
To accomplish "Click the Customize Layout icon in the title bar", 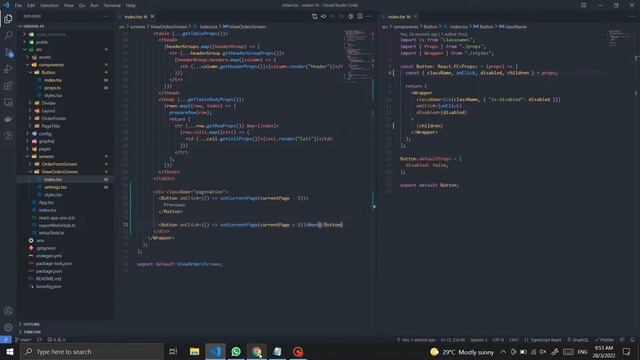I will pos(584,5).
